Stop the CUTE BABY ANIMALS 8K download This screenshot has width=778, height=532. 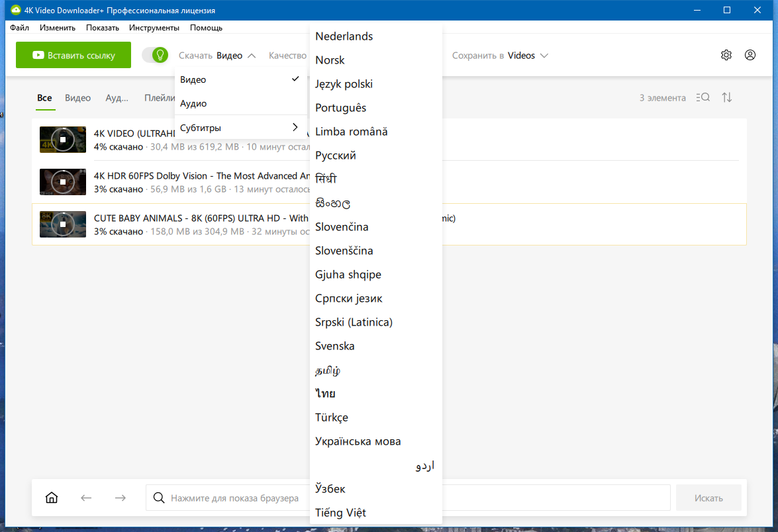click(63, 224)
